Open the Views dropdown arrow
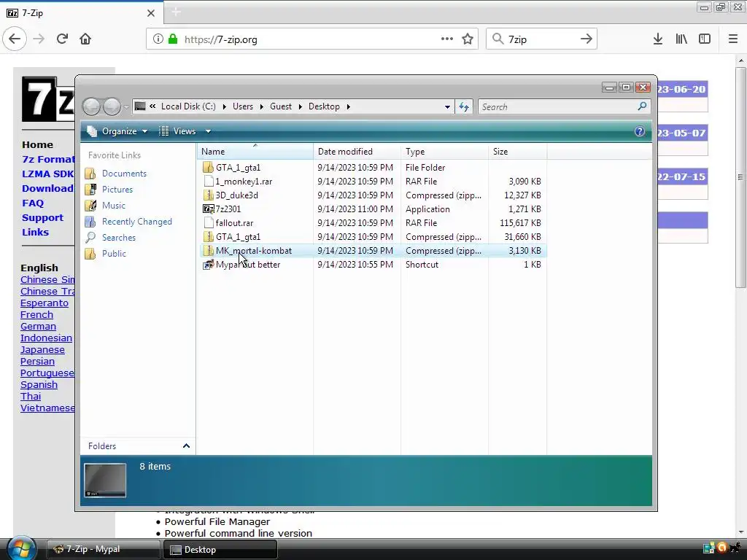The height and width of the screenshot is (560, 747). point(208,131)
